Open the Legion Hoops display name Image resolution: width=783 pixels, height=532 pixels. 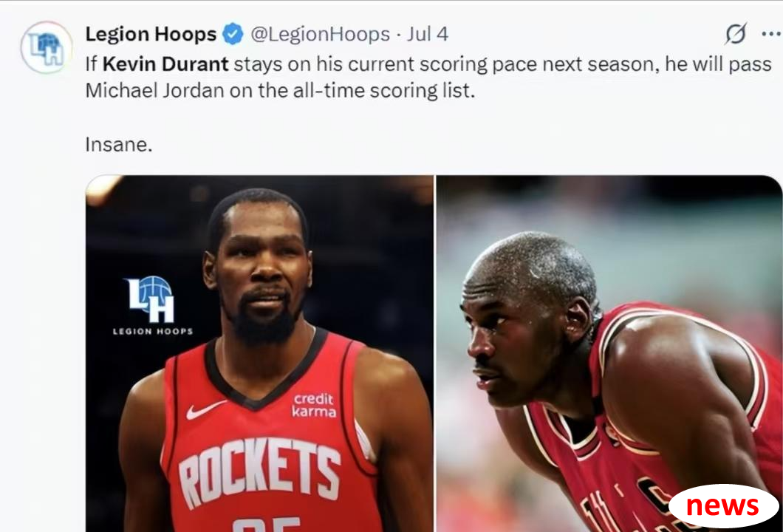[151, 34]
